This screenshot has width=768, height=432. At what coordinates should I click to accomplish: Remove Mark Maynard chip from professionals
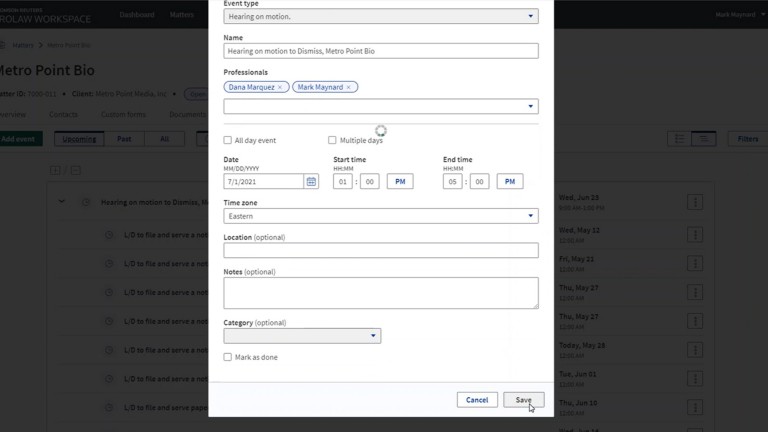pos(348,88)
